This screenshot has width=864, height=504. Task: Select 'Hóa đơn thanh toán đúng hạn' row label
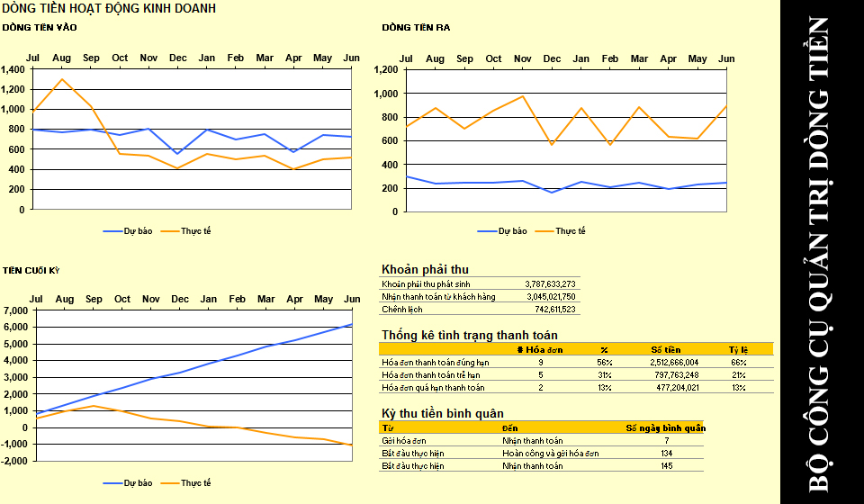pyautogui.click(x=436, y=363)
